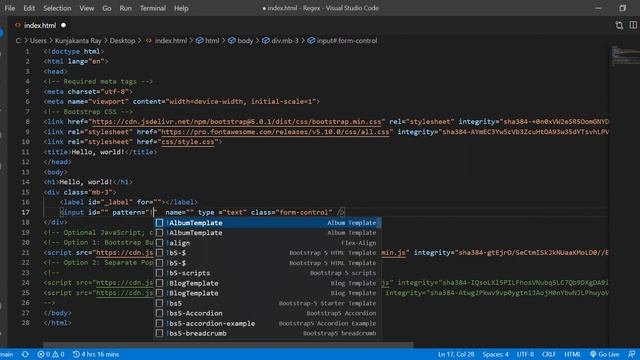Click the unsaved dot on index.html tab
This screenshot has height=360, width=640.
pos(63,25)
